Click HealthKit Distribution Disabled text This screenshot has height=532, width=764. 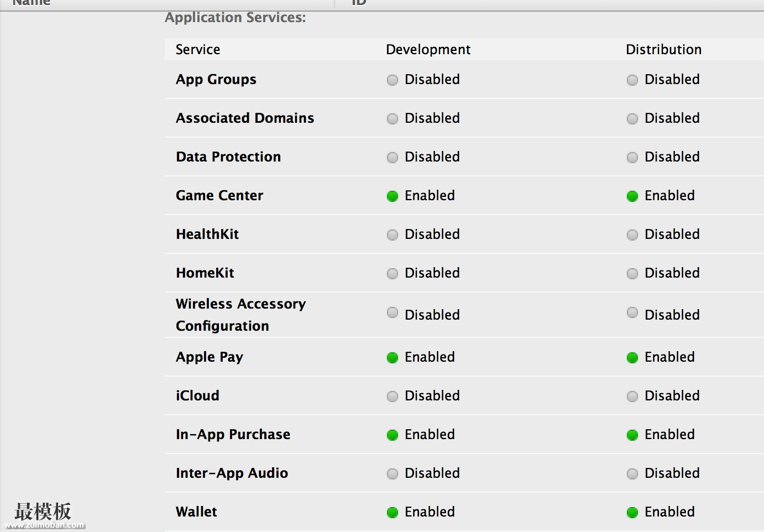[x=672, y=234]
